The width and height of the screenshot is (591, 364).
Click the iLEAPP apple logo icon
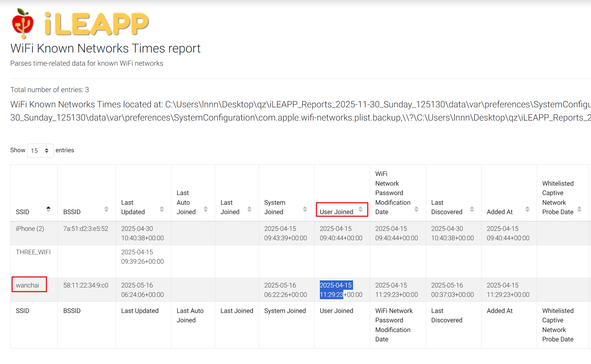pos(22,24)
